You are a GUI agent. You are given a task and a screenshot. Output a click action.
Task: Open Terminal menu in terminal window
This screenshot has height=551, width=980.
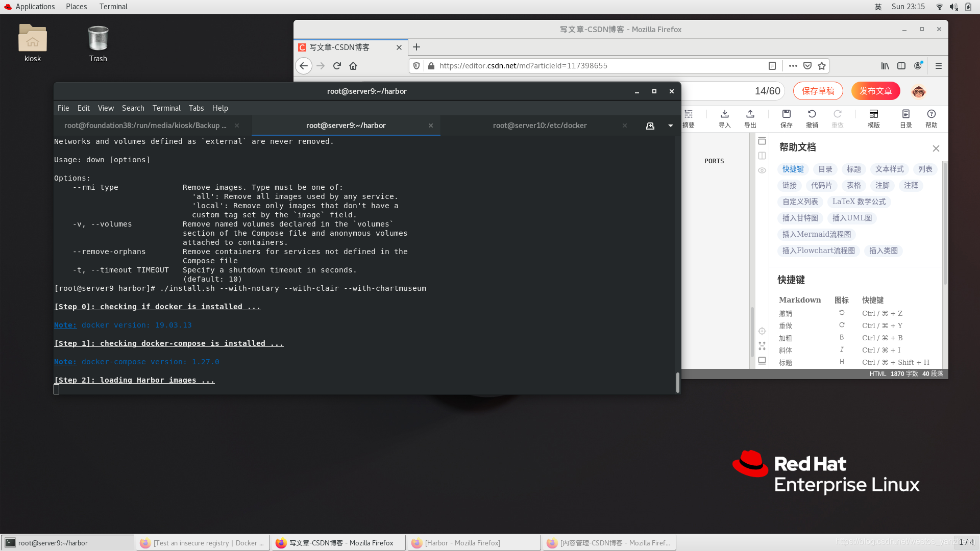[x=166, y=108]
